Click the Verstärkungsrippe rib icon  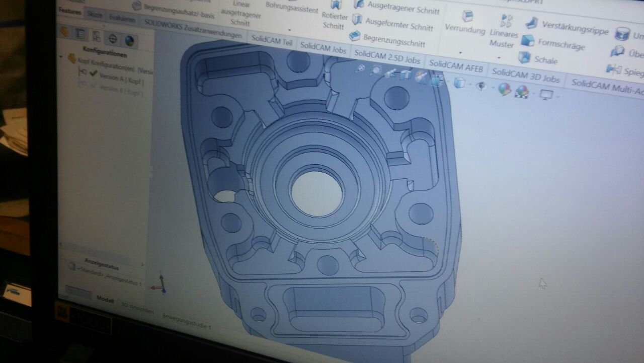coord(532,23)
